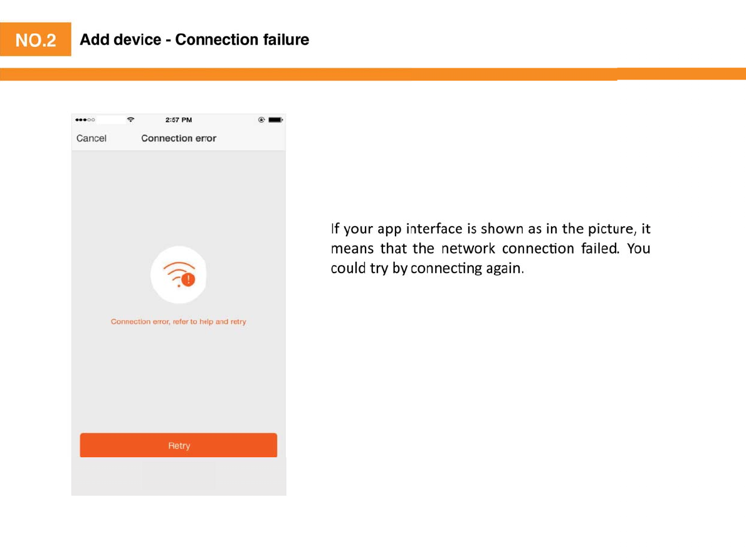Click the blank area below Retry button
The height and width of the screenshot is (560, 746).
coord(179,476)
